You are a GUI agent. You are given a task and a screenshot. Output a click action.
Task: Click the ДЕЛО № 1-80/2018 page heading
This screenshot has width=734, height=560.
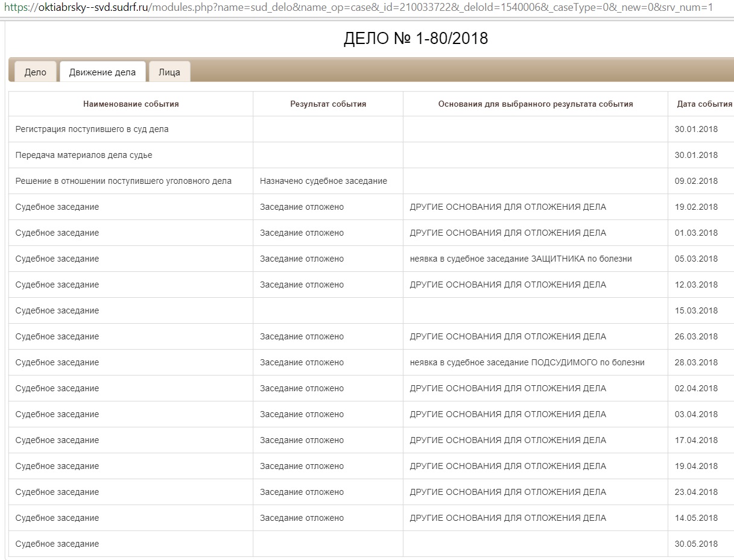[416, 39]
